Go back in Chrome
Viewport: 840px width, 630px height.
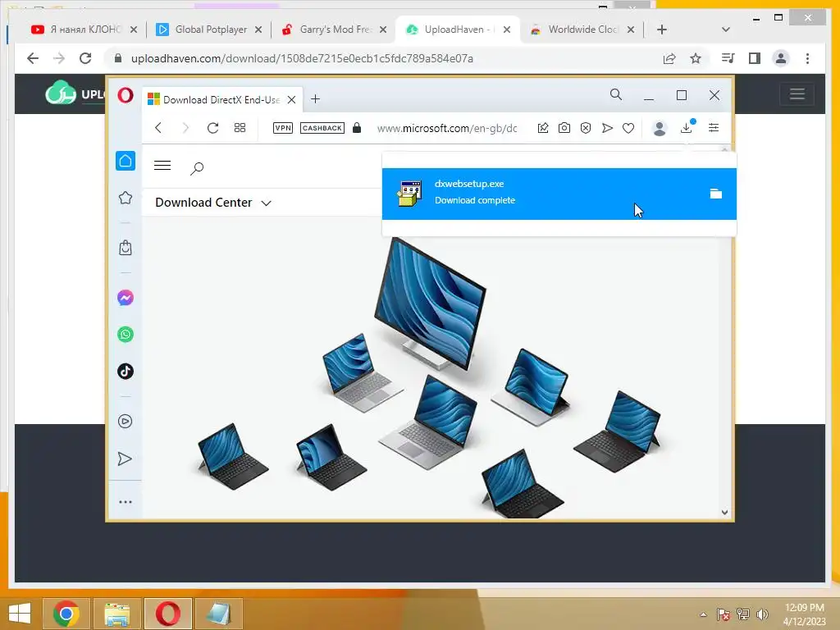(33, 58)
